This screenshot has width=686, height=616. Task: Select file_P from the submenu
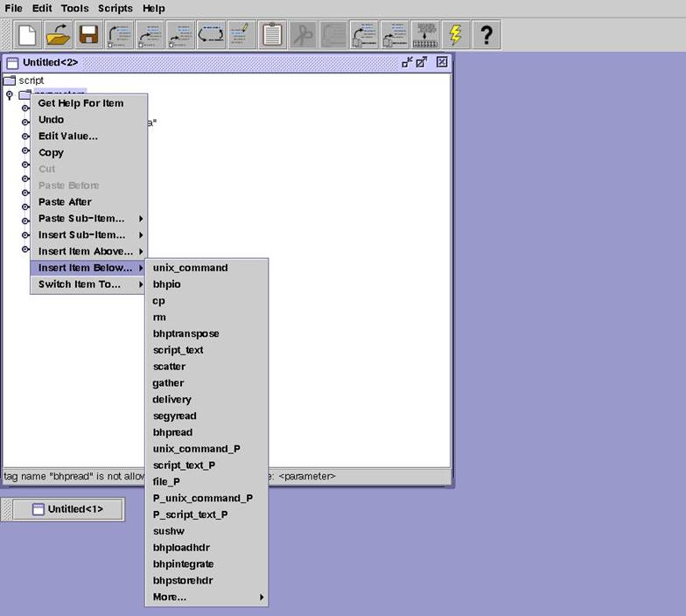point(206,481)
